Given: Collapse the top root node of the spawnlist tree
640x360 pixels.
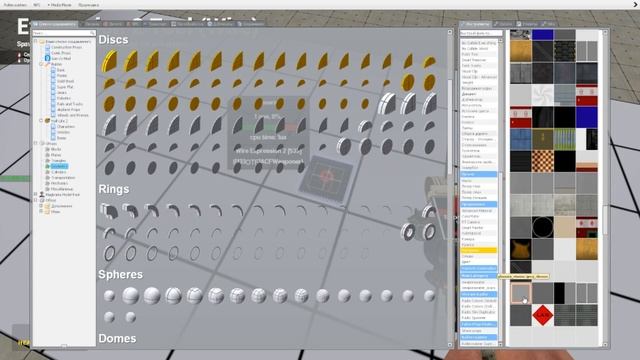Looking at the screenshot, I should [x=36, y=41].
